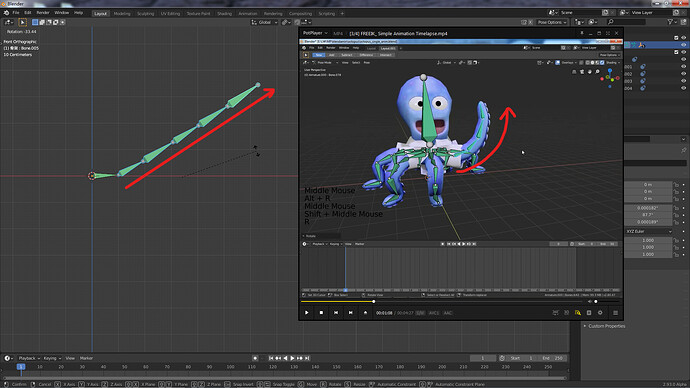The height and width of the screenshot is (388, 690).
Task: Switch to the Modeling workspace tab
Action: (122, 14)
